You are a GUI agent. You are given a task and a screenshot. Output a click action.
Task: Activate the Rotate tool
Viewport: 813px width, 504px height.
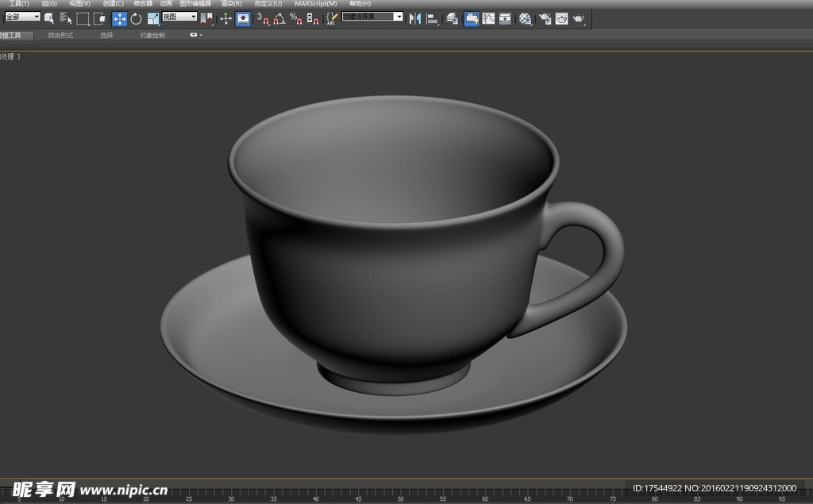point(136,18)
